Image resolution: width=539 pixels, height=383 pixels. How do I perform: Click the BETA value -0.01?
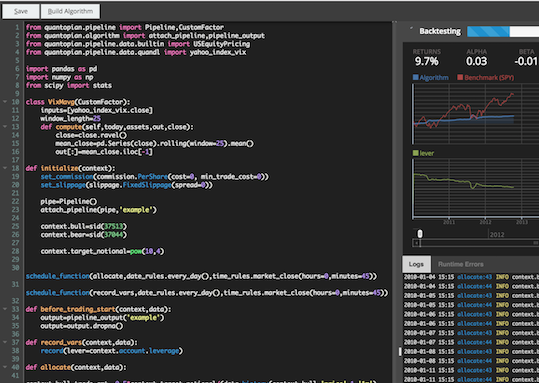(526, 62)
